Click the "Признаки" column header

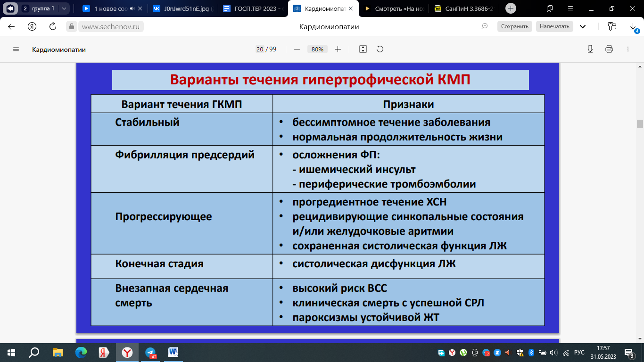(x=408, y=104)
